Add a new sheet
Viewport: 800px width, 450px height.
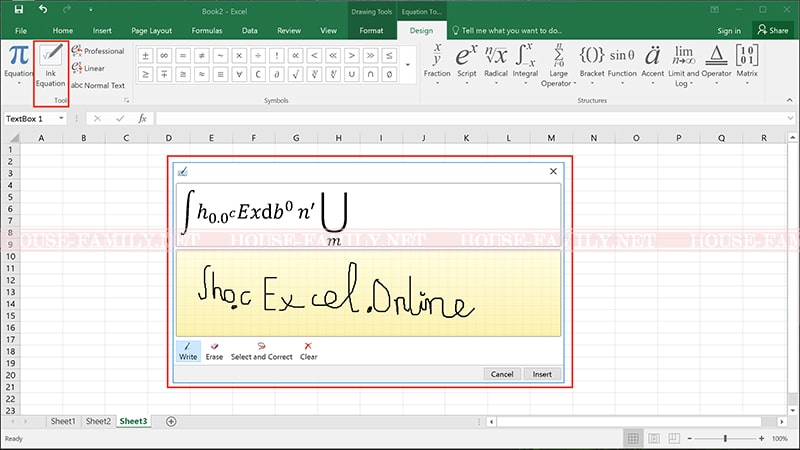tap(171, 421)
